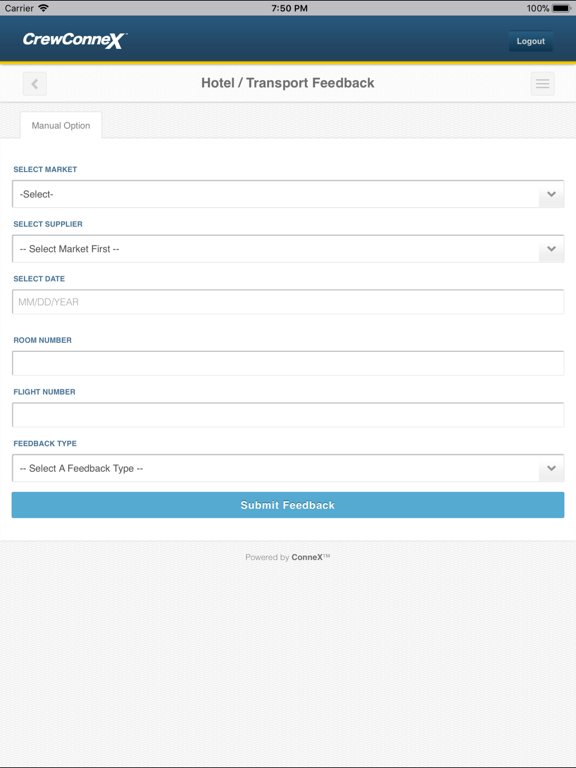Image resolution: width=576 pixels, height=768 pixels.
Task: Switch to the Manual Option tab
Action: coord(61,125)
